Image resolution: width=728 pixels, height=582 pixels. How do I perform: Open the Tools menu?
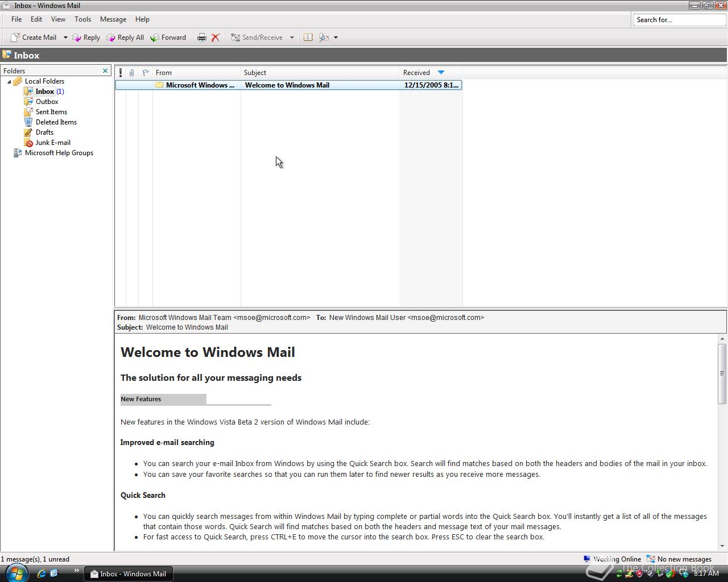point(82,19)
